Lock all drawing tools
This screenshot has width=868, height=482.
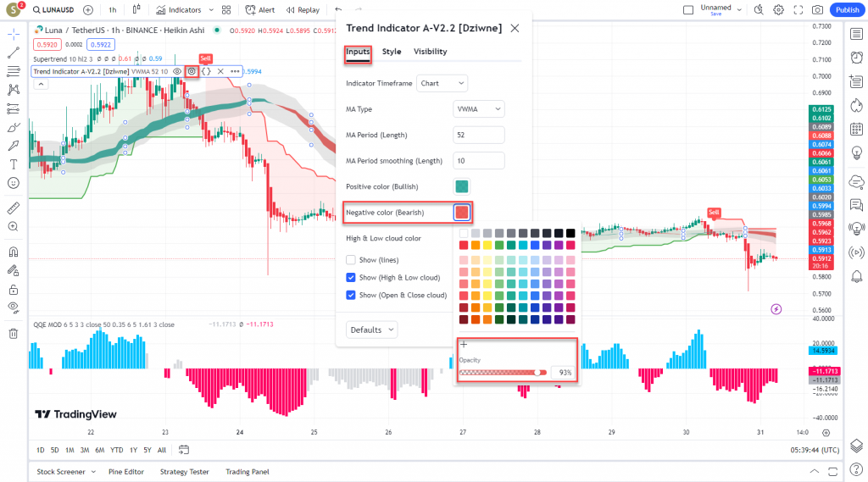(14, 290)
